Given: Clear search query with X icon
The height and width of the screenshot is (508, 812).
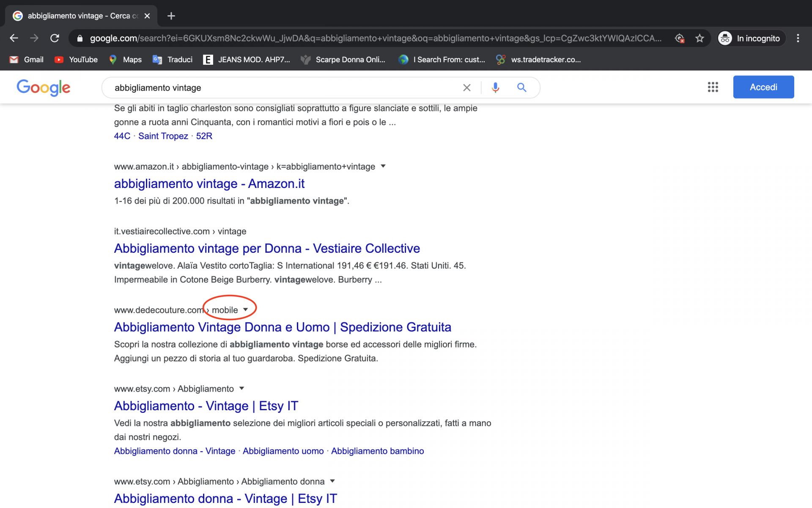Looking at the screenshot, I should (x=466, y=88).
